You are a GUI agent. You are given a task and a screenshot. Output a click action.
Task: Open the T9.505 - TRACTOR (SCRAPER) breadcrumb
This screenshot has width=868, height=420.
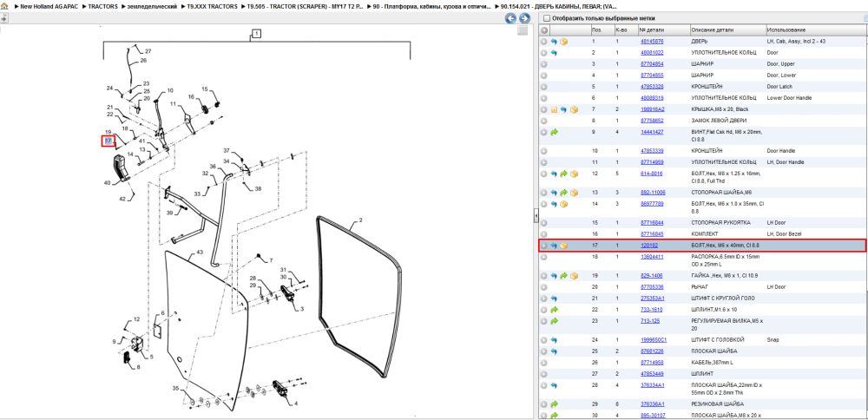tap(305, 6)
